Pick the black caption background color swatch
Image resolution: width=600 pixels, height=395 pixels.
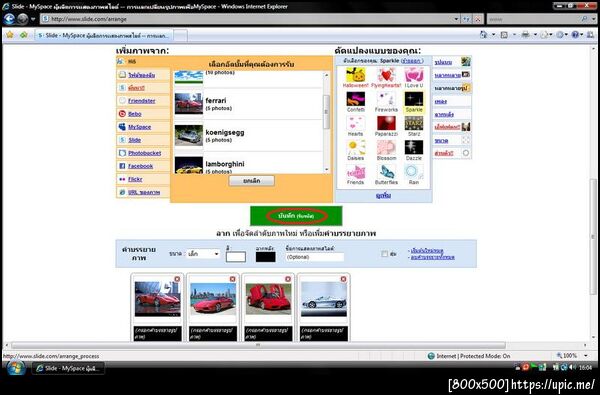266,257
